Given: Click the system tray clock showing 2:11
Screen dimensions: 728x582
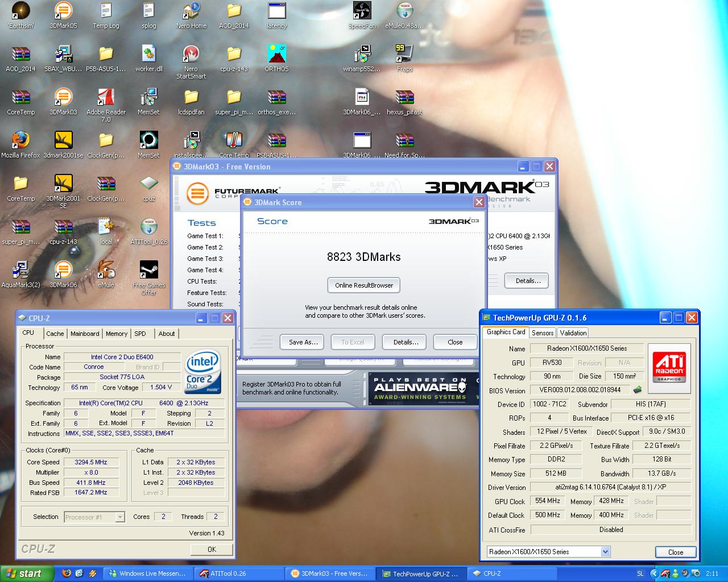Looking at the screenshot, I should click(712, 573).
